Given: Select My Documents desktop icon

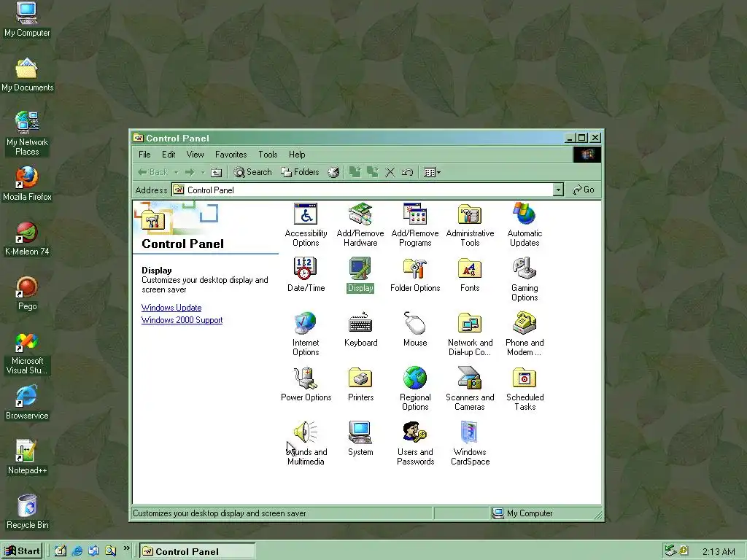Looking at the screenshot, I should [x=27, y=74].
